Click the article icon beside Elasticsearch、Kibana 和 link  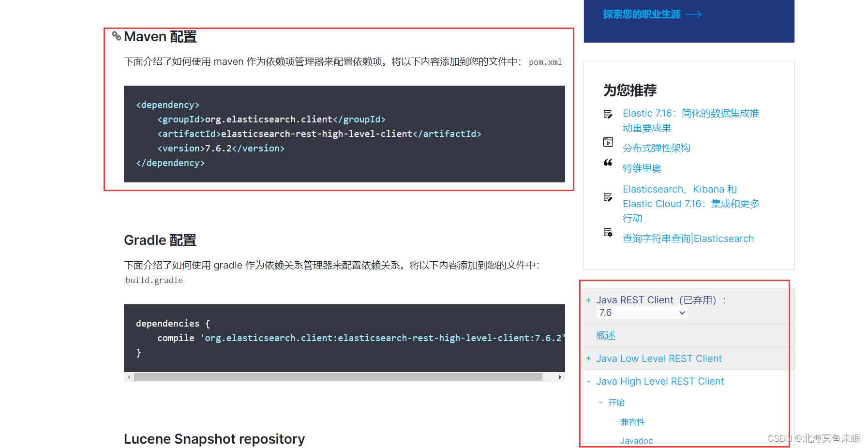tap(608, 197)
